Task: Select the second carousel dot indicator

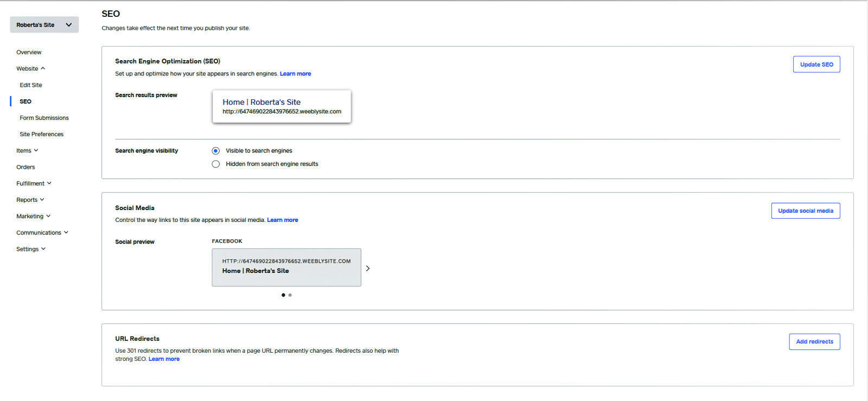Action: [290, 295]
